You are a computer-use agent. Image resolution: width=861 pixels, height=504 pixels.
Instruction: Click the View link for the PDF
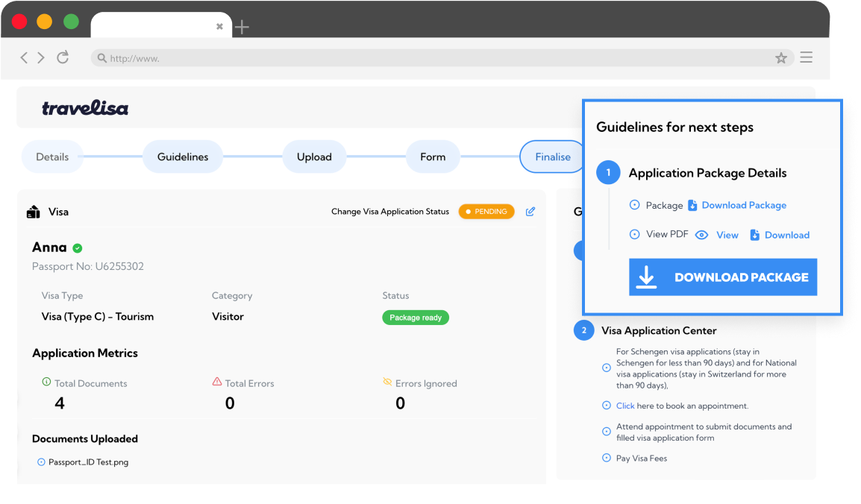[x=727, y=235]
